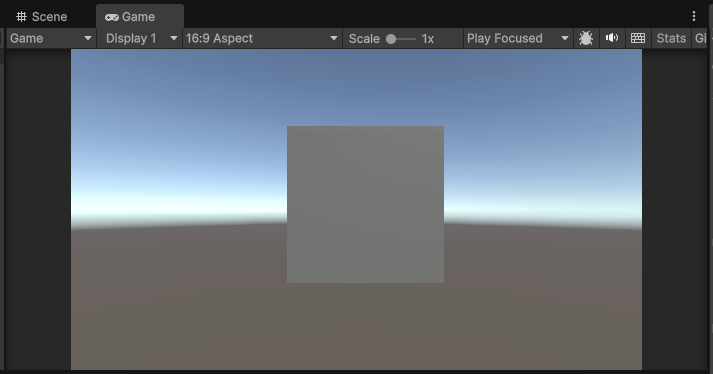Open the Display 1 dropdown

pyautogui.click(x=140, y=38)
